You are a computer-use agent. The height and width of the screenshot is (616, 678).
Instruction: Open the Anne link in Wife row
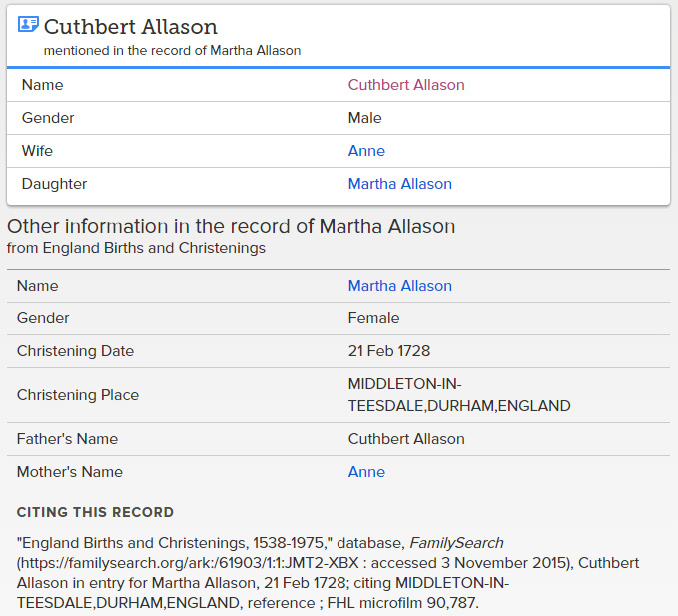tap(366, 151)
